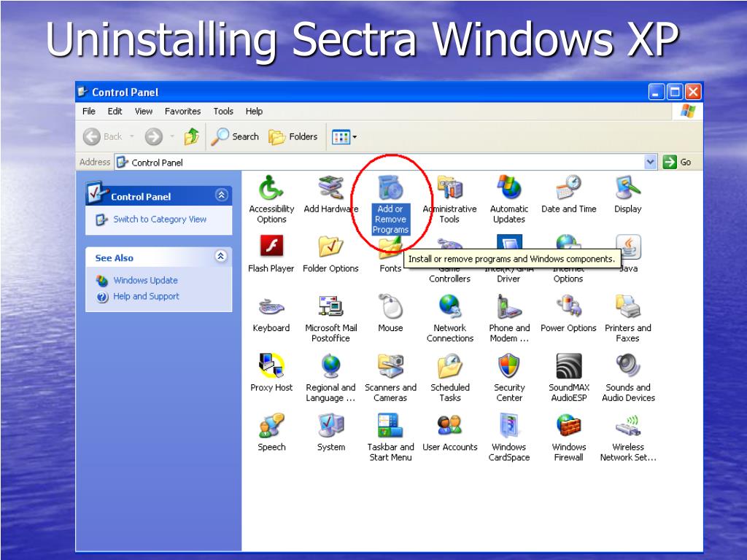Open Keyboard settings icon
This screenshot has width=747, height=560.
pyautogui.click(x=271, y=307)
